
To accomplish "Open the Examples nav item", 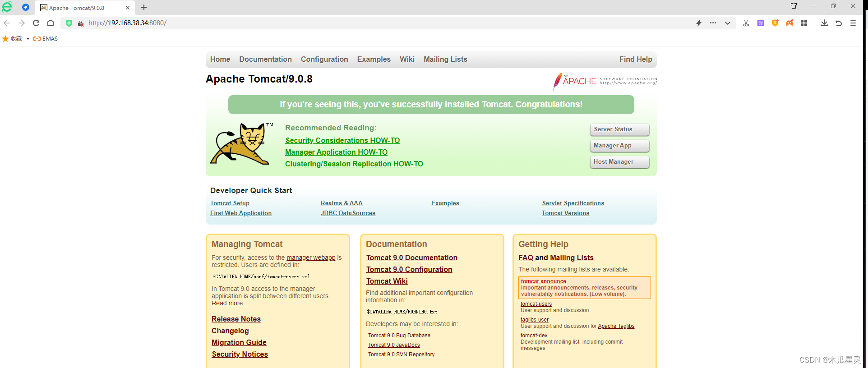I will click(x=374, y=59).
